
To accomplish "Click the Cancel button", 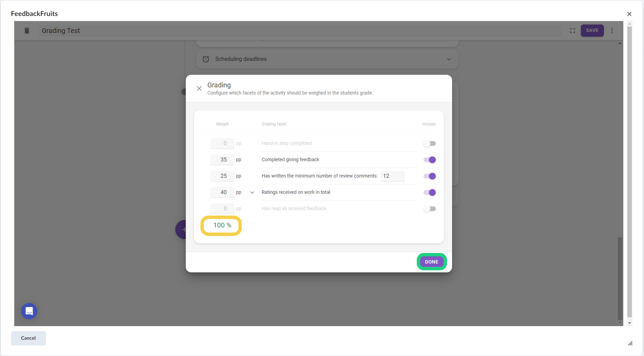I will coord(28,338).
